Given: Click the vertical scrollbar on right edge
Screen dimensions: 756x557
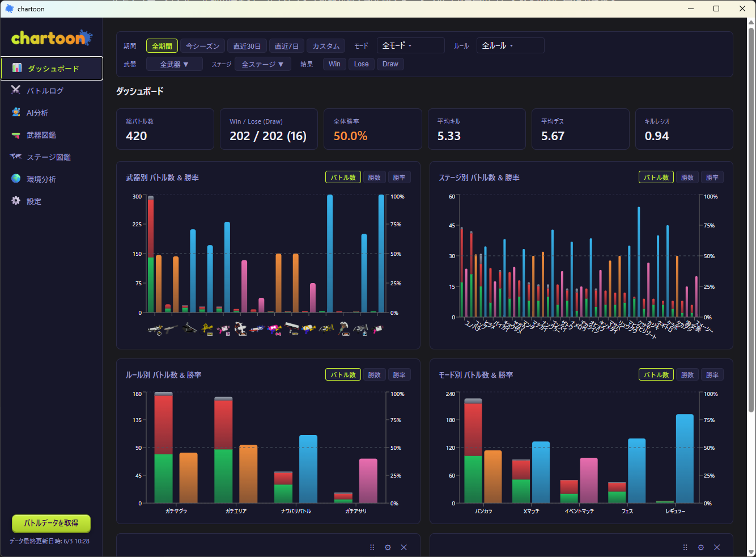Looking at the screenshot, I should (x=751, y=220).
